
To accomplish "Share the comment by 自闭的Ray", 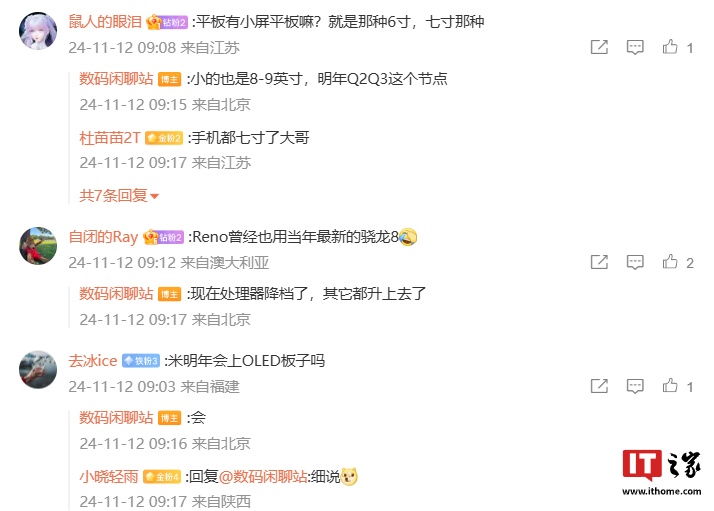I will (599, 262).
